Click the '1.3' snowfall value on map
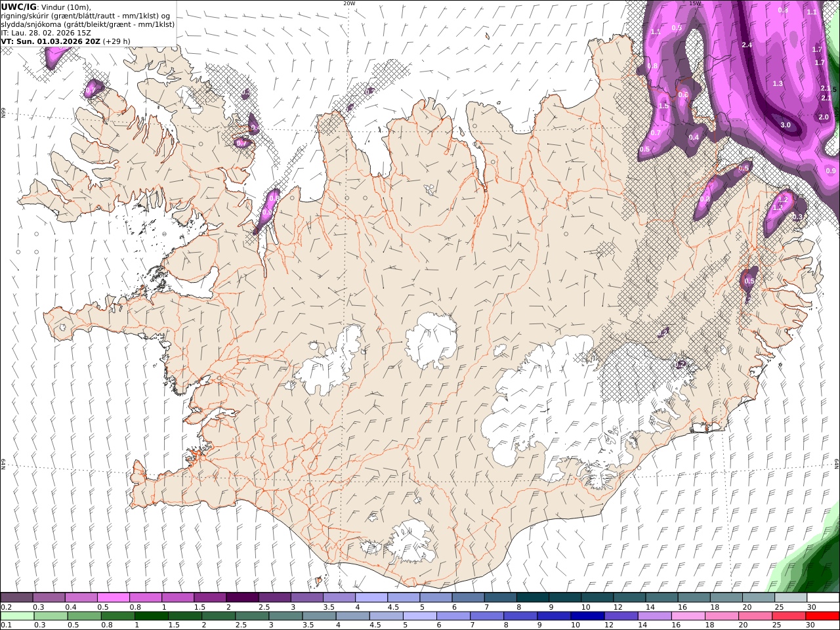Image resolution: width=840 pixels, height=630 pixels. 778,83
